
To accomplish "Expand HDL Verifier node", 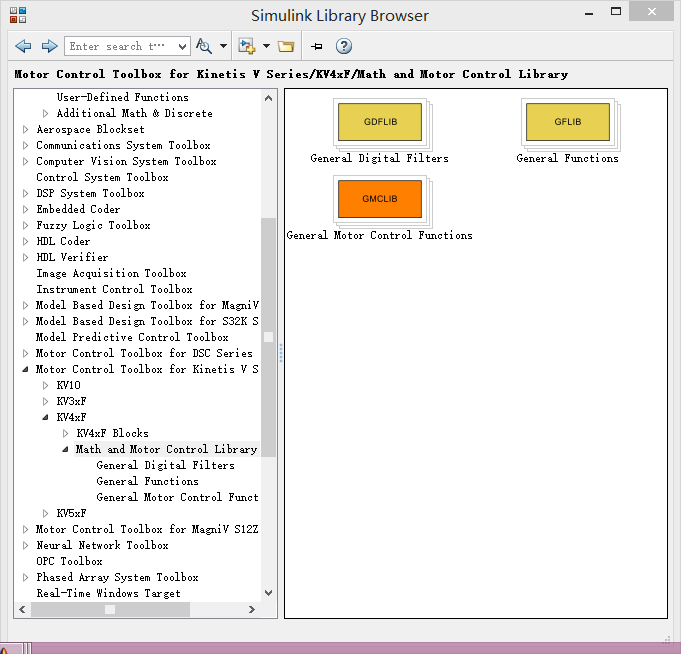I will (25, 258).
